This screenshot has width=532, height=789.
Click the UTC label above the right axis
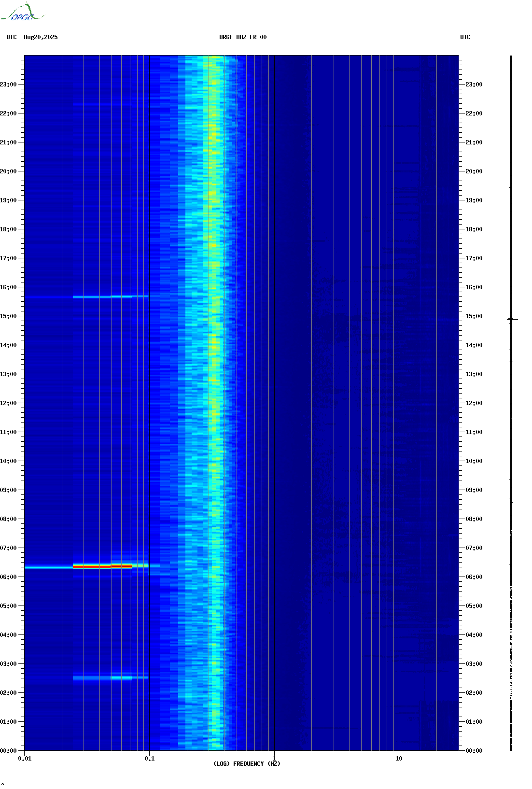pyautogui.click(x=465, y=37)
